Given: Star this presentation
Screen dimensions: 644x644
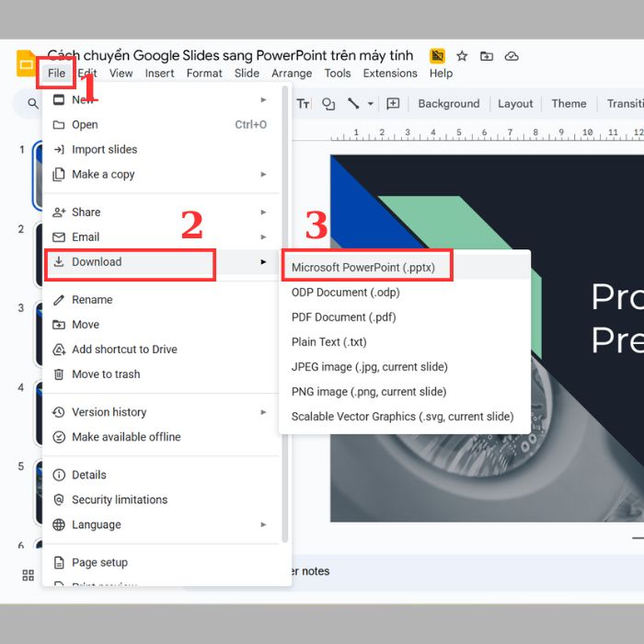Looking at the screenshot, I should point(462,56).
